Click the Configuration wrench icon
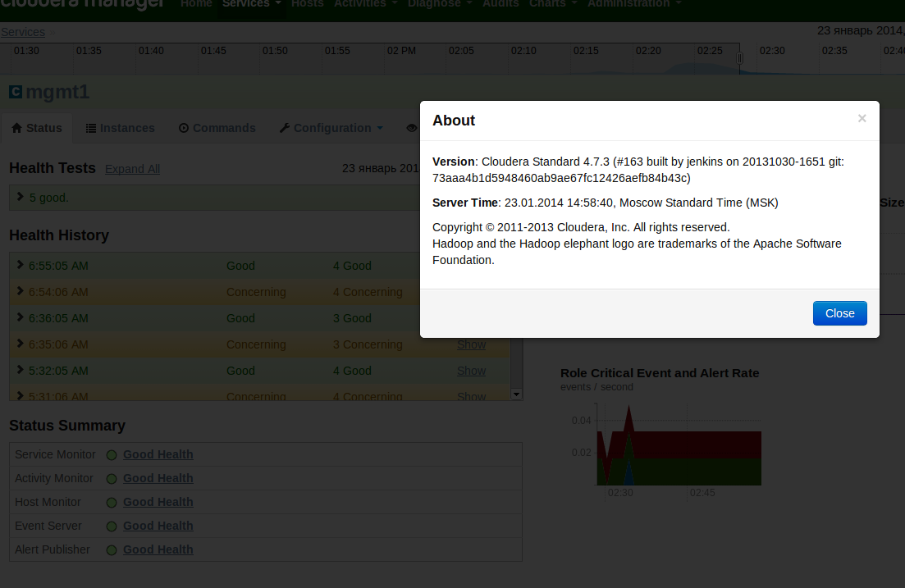Image resolution: width=905 pixels, height=588 pixels. pyautogui.click(x=285, y=128)
